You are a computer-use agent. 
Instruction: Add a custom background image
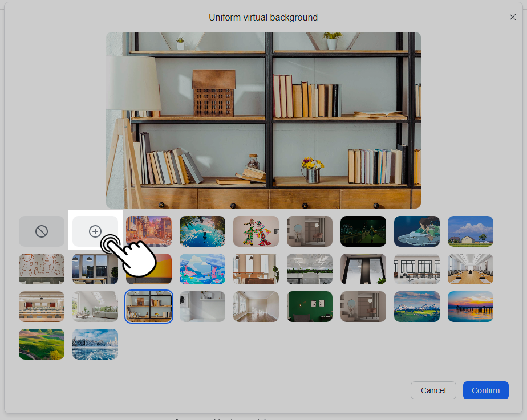(x=95, y=231)
